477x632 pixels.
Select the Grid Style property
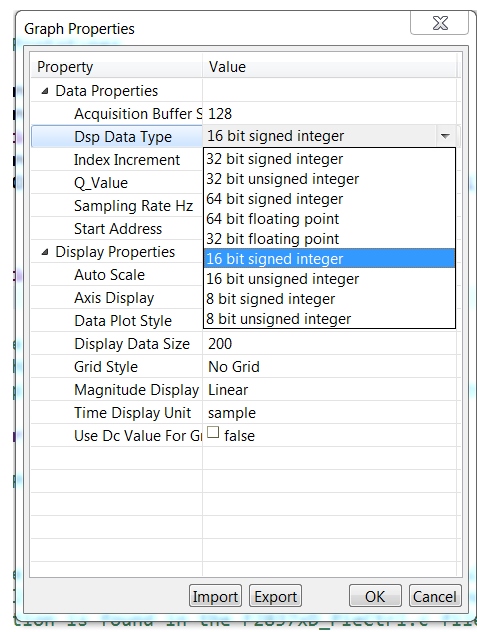pos(106,367)
